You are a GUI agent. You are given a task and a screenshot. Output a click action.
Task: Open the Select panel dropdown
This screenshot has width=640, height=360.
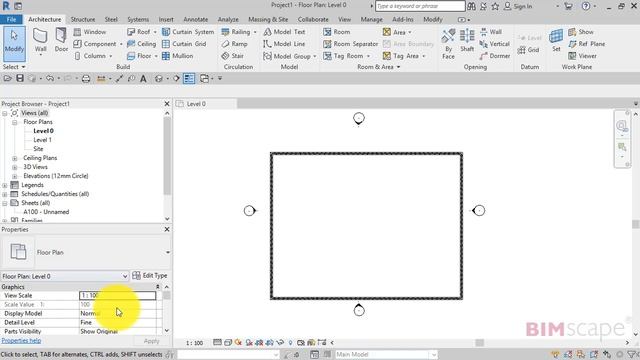(14, 67)
